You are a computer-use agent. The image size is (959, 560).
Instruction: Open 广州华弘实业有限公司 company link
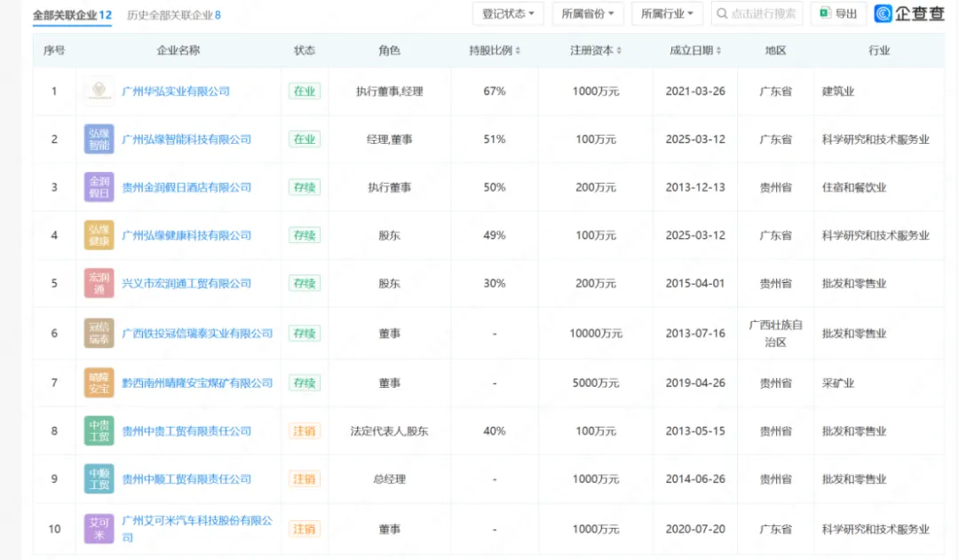176,91
